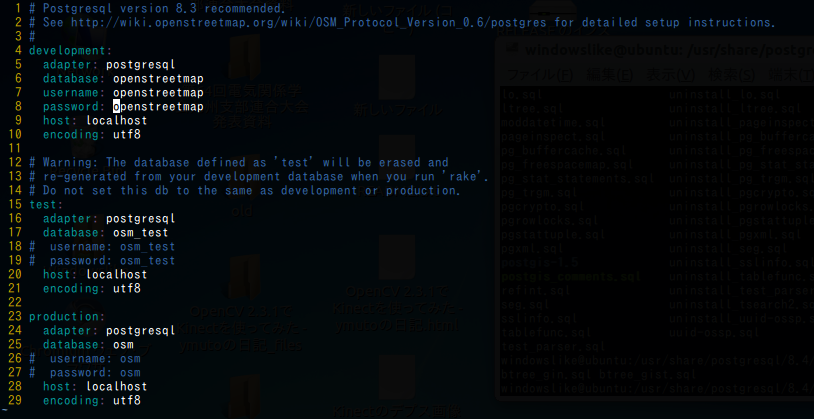The height and width of the screenshot is (419, 814).
Task: Click 'openstreetmap' username value on line 7
Action: (158, 92)
